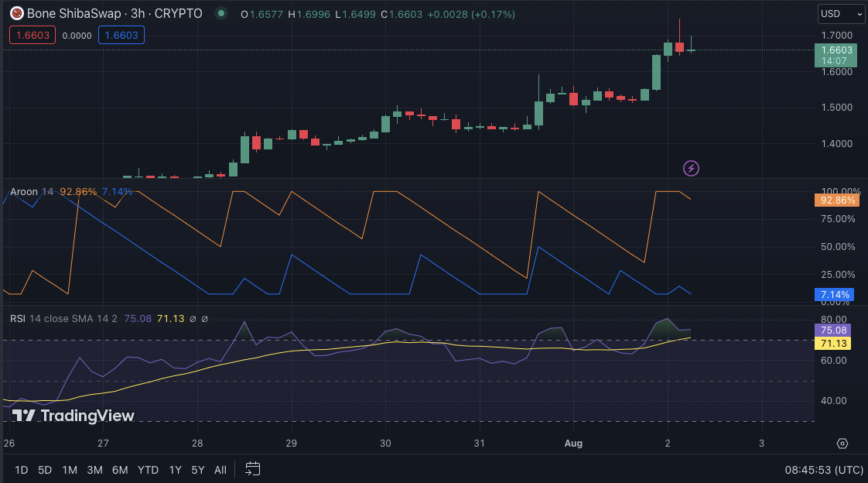The image size is (868, 483).
Task: Click the purple lightning bolt icon
Action: [x=691, y=168]
